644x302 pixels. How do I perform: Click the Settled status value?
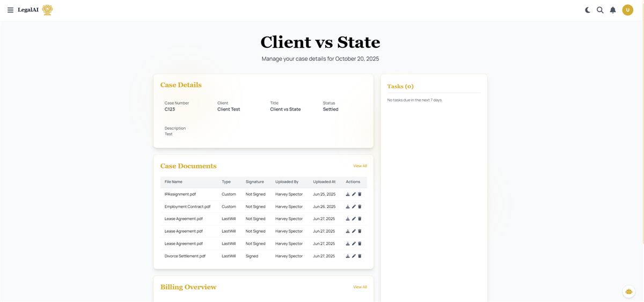coord(331,109)
